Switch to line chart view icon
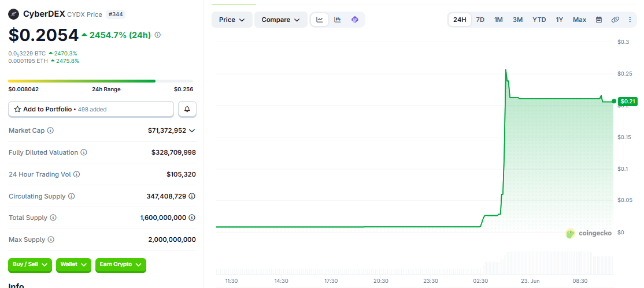The image size is (644, 288). [x=320, y=20]
